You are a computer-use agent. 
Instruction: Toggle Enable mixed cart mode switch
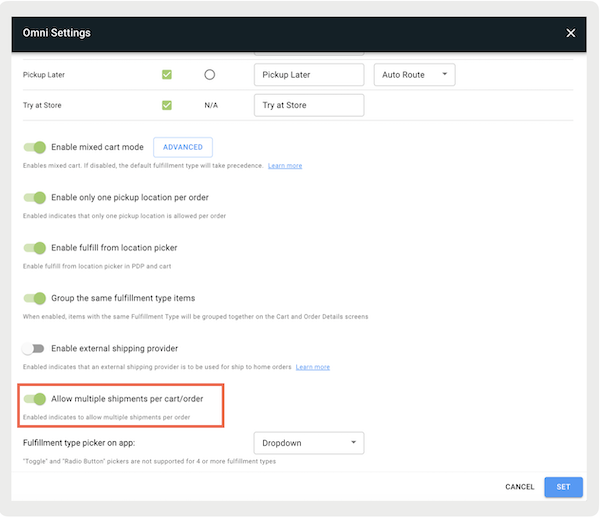click(34, 147)
